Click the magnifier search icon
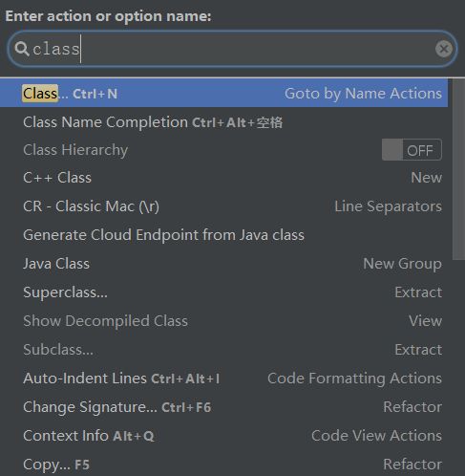Image resolution: width=465 pixels, height=476 pixels. 22,49
